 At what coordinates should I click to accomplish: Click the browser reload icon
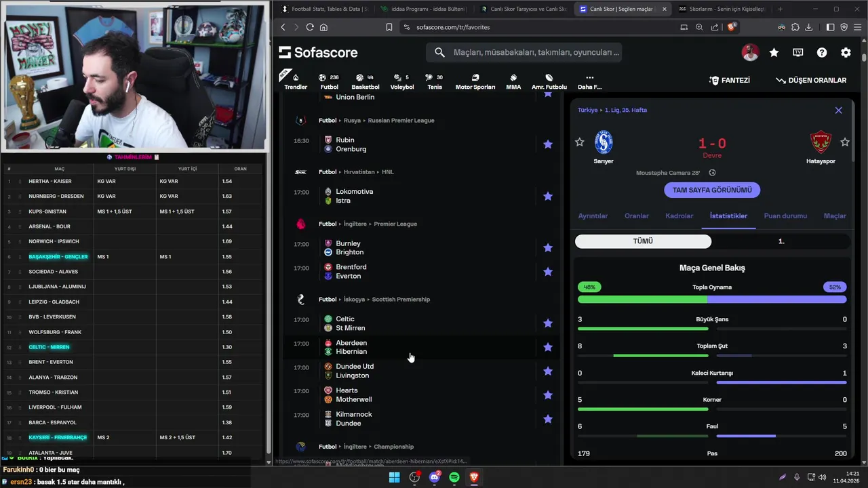[310, 27]
